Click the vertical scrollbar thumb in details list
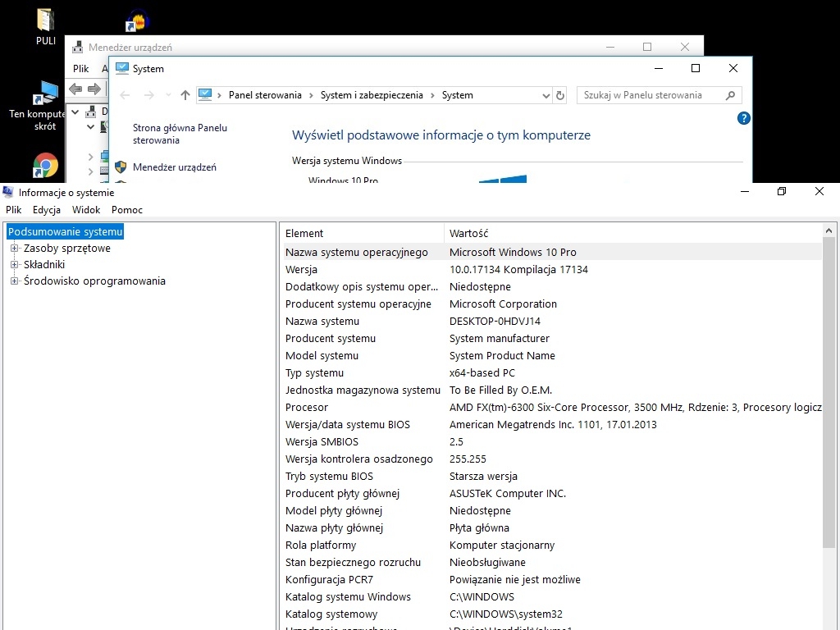This screenshot has width=840, height=630. point(829,393)
